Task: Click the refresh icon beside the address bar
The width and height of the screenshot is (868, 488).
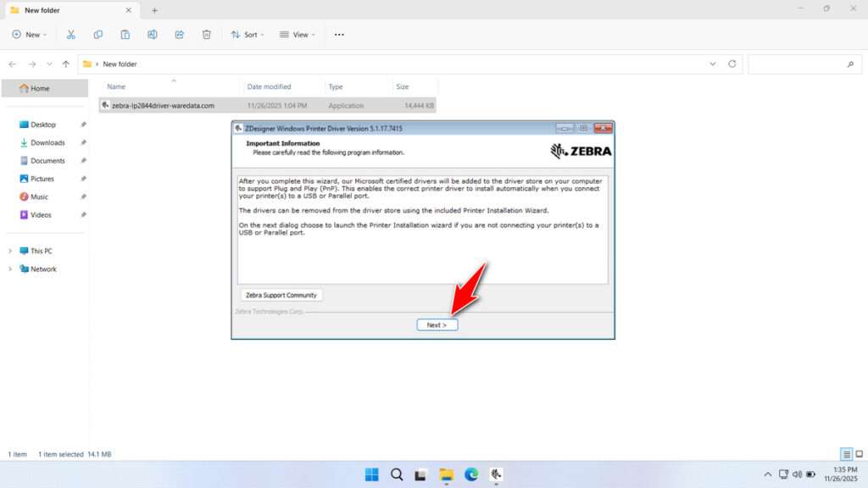Action: coord(731,64)
